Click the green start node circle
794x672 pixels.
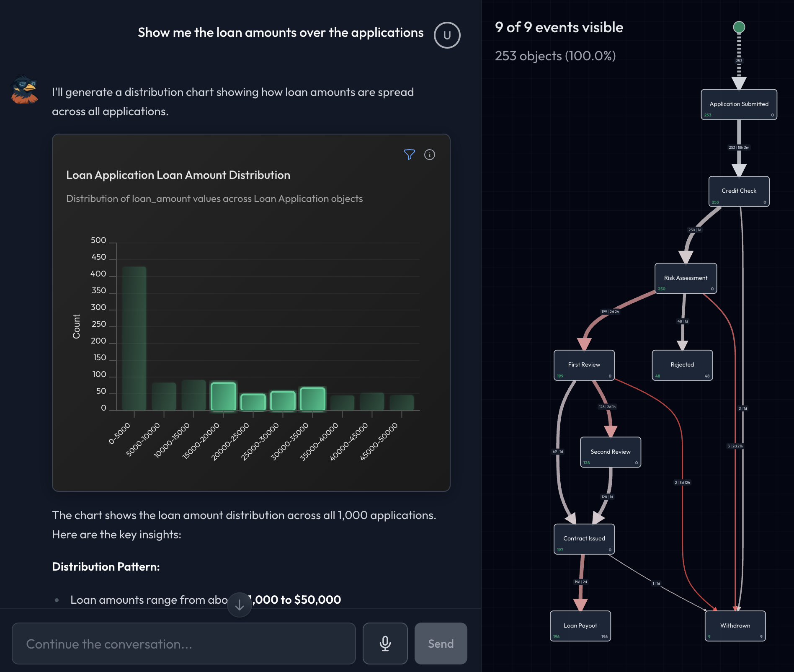(739, 27)
